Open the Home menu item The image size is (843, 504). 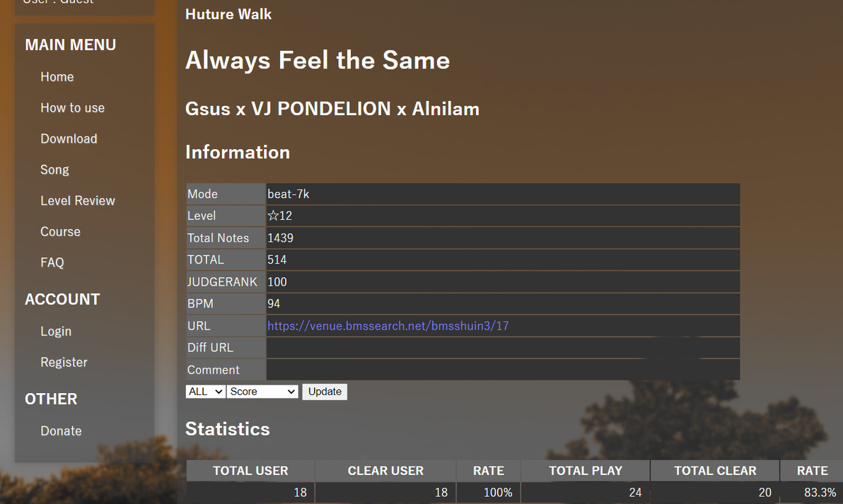(57, 77)
